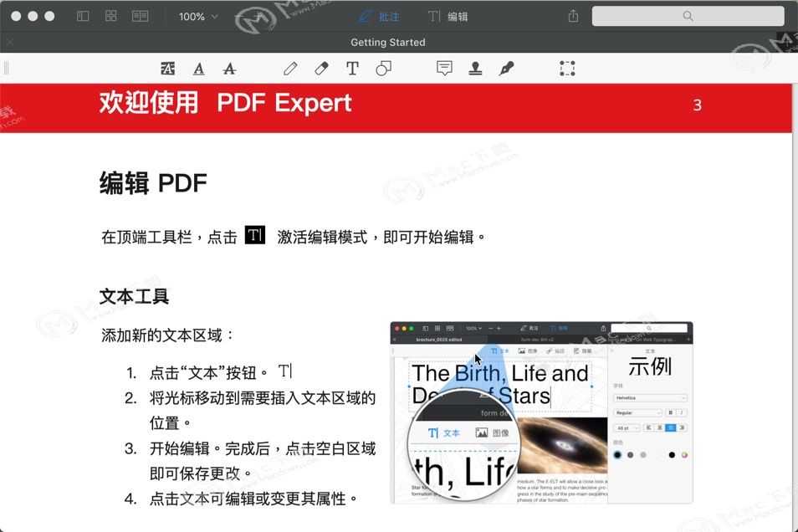Click the 编辑 PDF heading
Image resolution: width=798 pixels, height=532 pixels.
153,182
